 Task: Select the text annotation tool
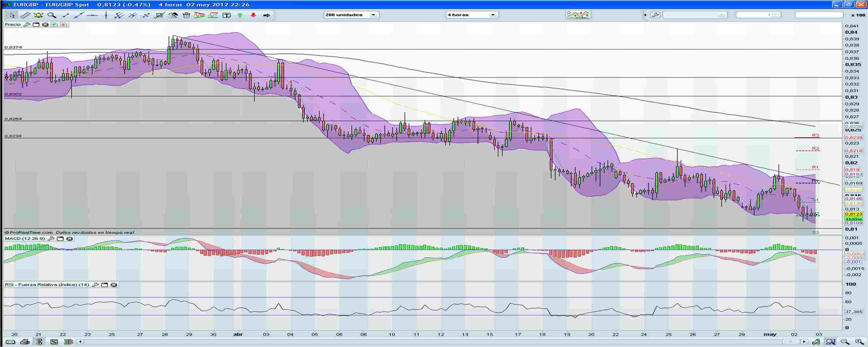(226, 15)
